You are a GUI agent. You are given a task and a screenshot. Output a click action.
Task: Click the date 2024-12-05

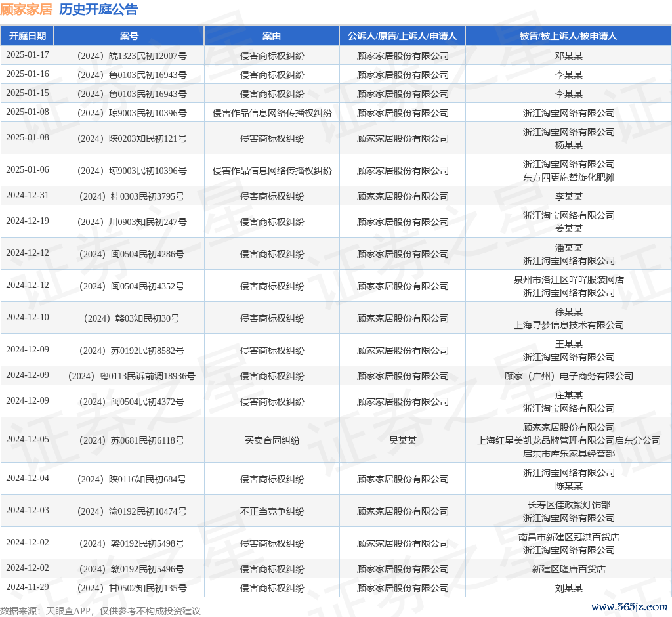point(28,440)
